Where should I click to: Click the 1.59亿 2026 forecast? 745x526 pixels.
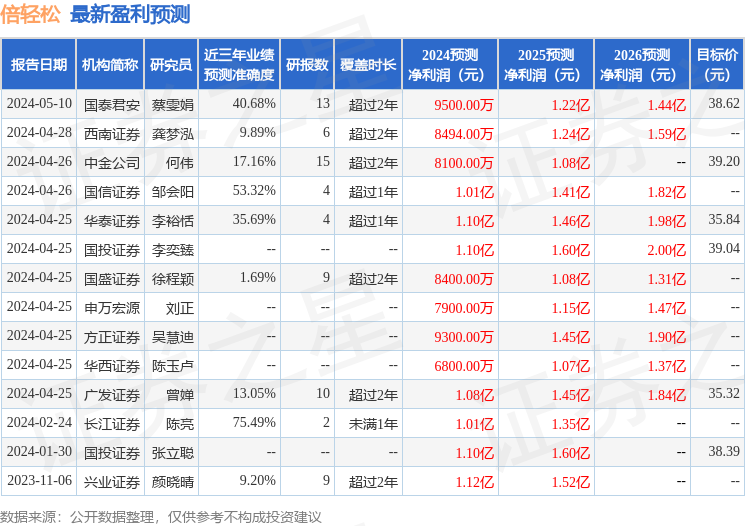click(667, 134)
